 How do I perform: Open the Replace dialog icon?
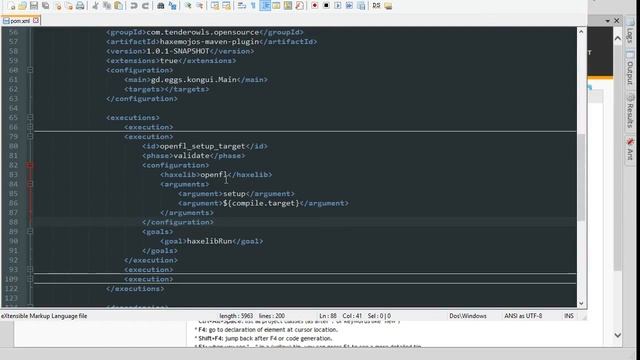pos(172,6)
